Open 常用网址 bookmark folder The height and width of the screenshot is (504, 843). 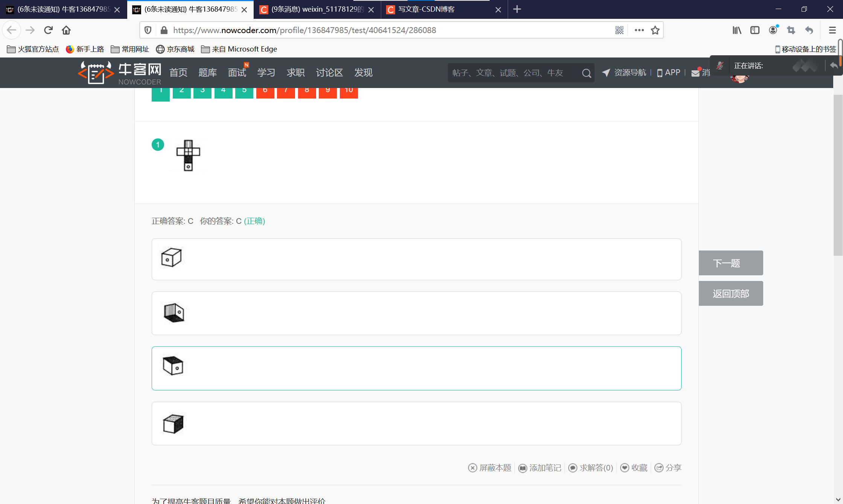pos(130,49)
